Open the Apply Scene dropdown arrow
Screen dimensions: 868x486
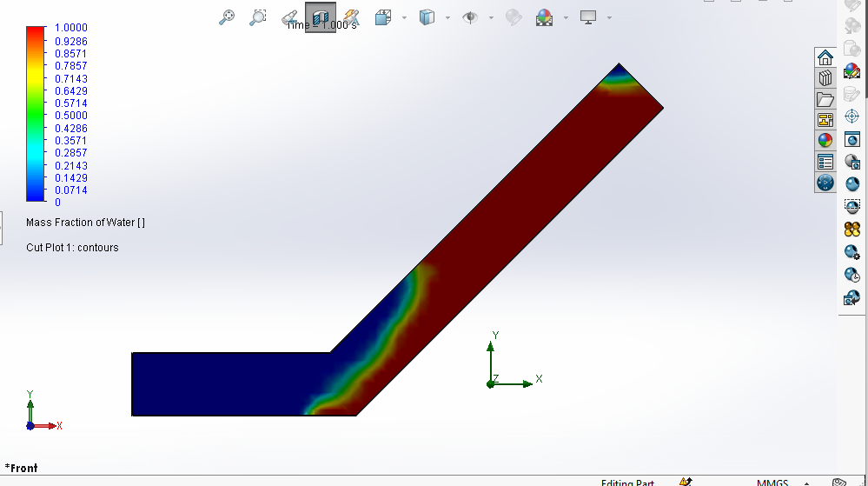point(566,17)
